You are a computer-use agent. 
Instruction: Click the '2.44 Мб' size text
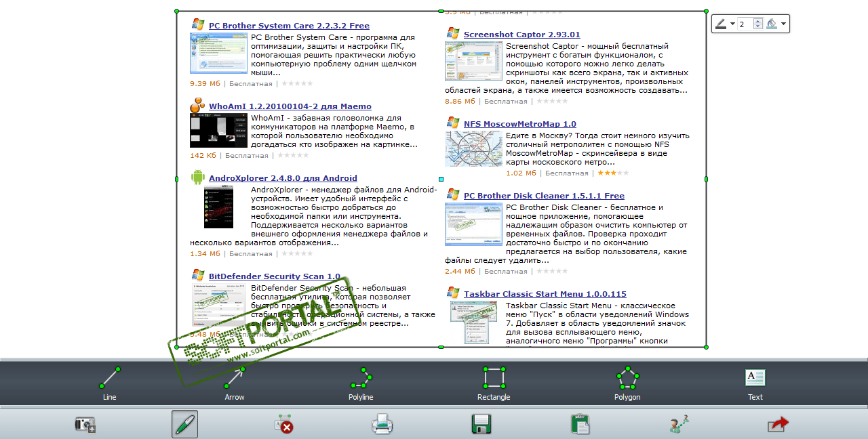coord(460,272)
